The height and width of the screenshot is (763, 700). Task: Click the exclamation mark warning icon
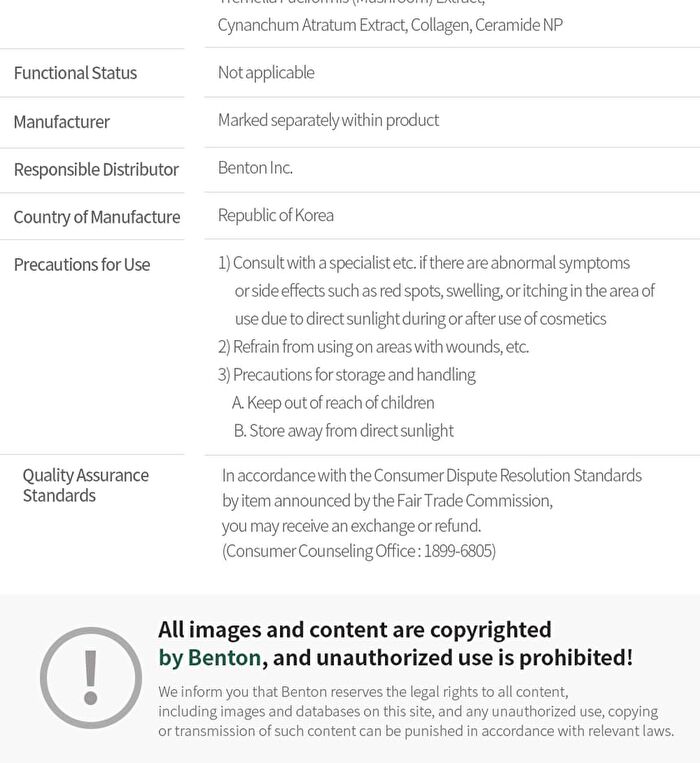(91, 677)
